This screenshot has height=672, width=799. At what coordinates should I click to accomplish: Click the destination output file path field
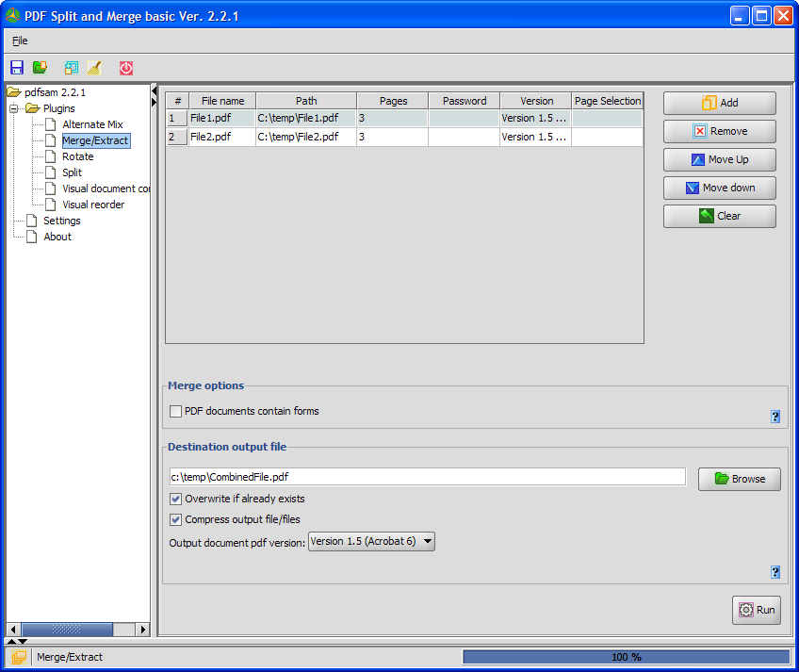coord(427,477)
